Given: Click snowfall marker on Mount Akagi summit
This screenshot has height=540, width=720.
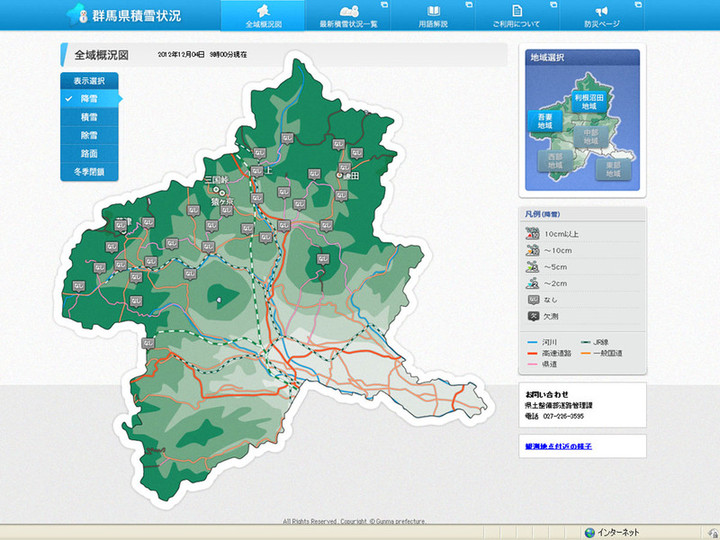Looking at the screenshot, I should [323, 260].
